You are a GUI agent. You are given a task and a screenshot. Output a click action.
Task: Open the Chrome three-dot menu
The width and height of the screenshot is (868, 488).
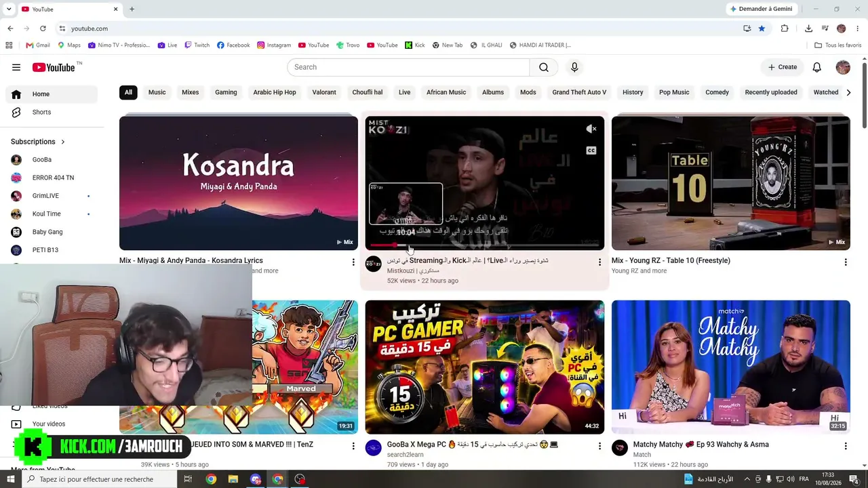click(x=858, y=28)
